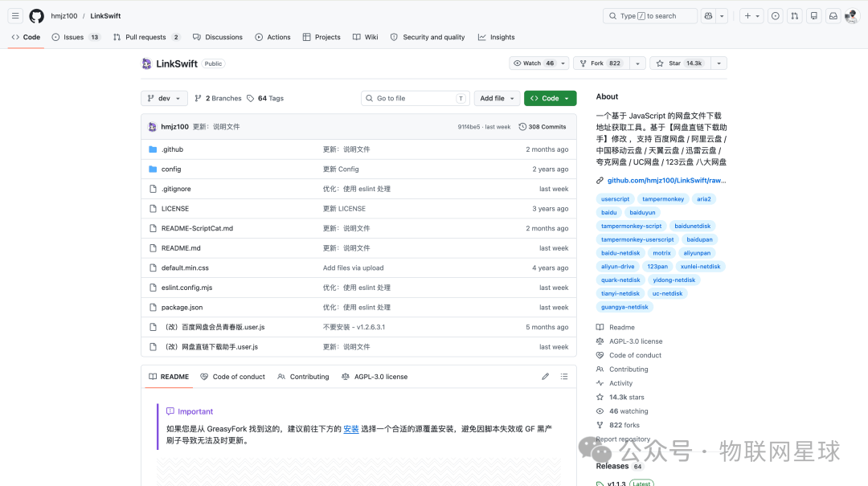
Task: Open the Wiki tab
Action: [366, 37]
